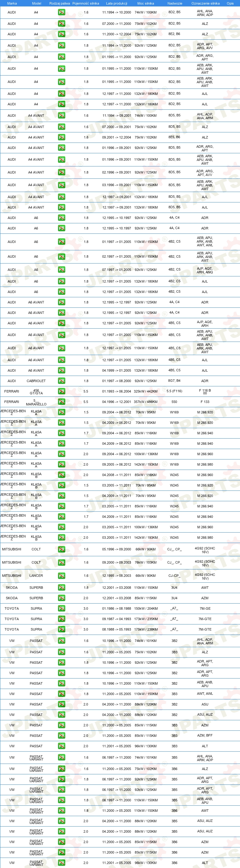
Task: Click fuel icon for VW Passat AZM, BFF row
Action: point(62,736)
